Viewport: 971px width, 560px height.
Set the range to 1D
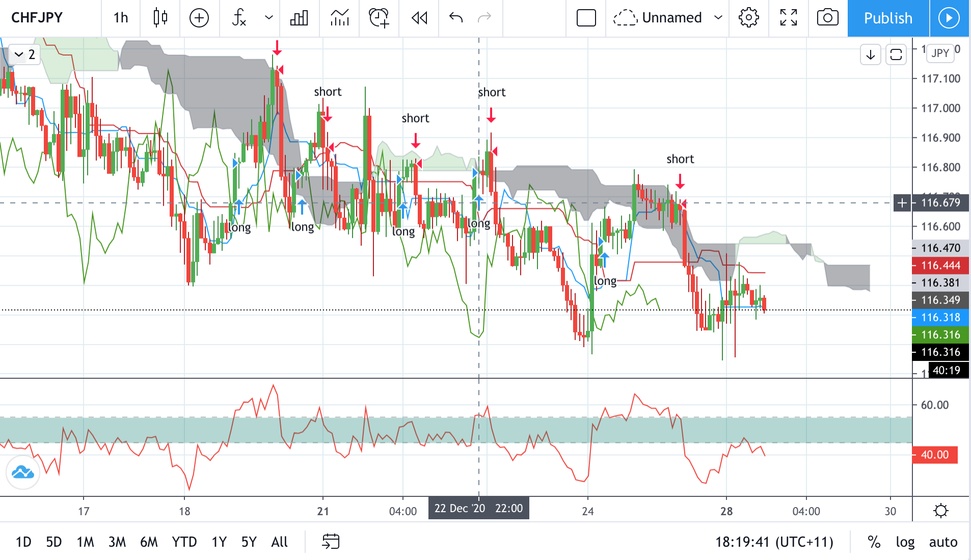pyautogui.click(x=23, y=542)
